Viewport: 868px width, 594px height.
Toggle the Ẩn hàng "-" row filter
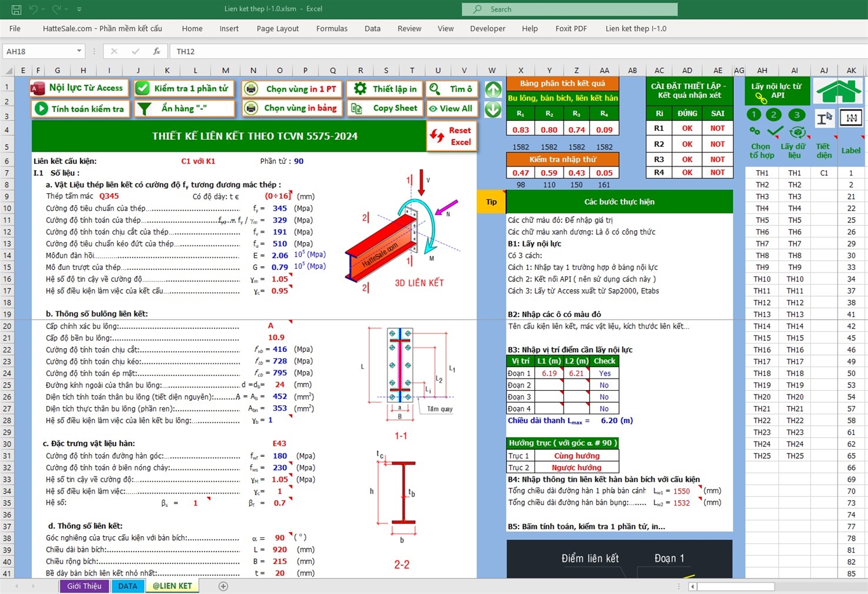point(184,109)
